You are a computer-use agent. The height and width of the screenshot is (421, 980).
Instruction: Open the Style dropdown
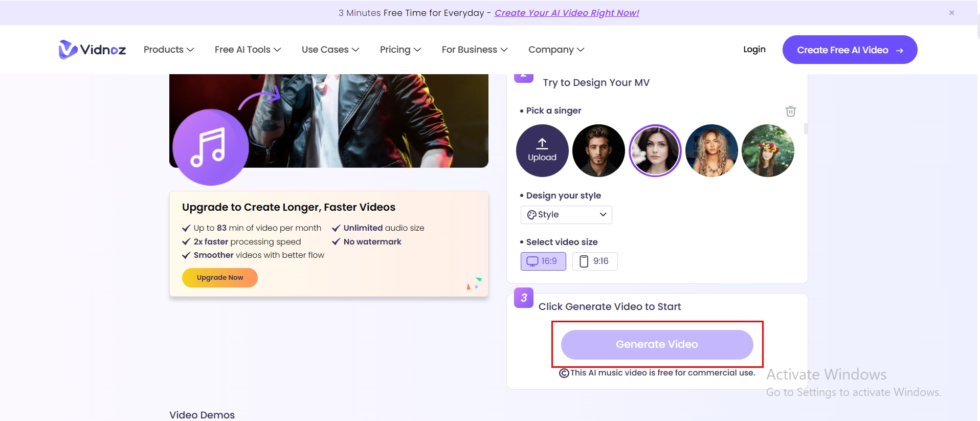click(x=566, y=215)
